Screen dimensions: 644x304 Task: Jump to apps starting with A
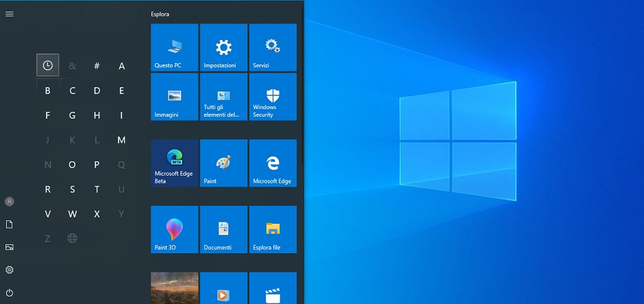click(x=121, y=65)
